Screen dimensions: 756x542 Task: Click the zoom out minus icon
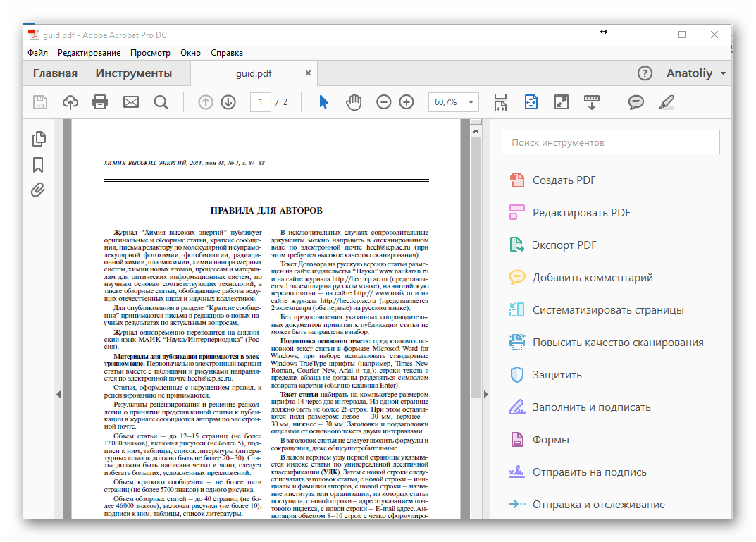383,102
